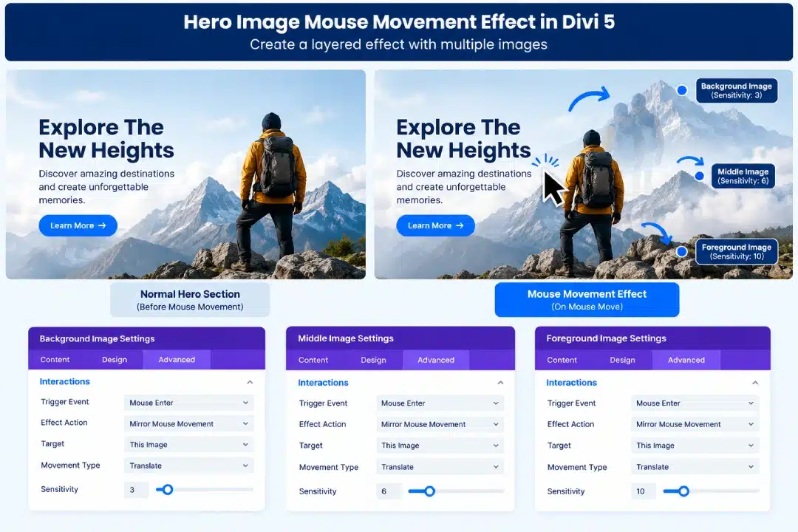Click Learn More button in mouse-effect hero

click(x=436, y=225)
